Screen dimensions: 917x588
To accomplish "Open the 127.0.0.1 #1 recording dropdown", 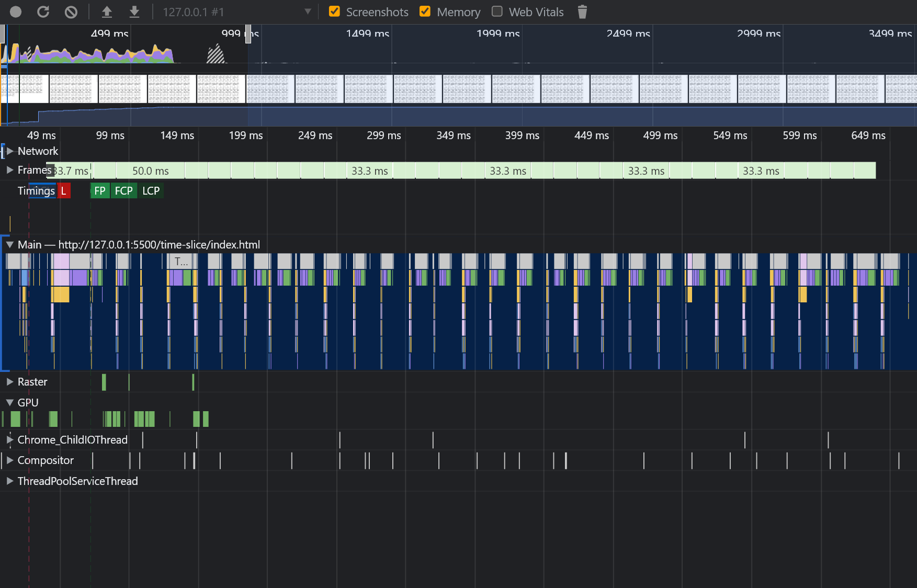I will point(237,12).
